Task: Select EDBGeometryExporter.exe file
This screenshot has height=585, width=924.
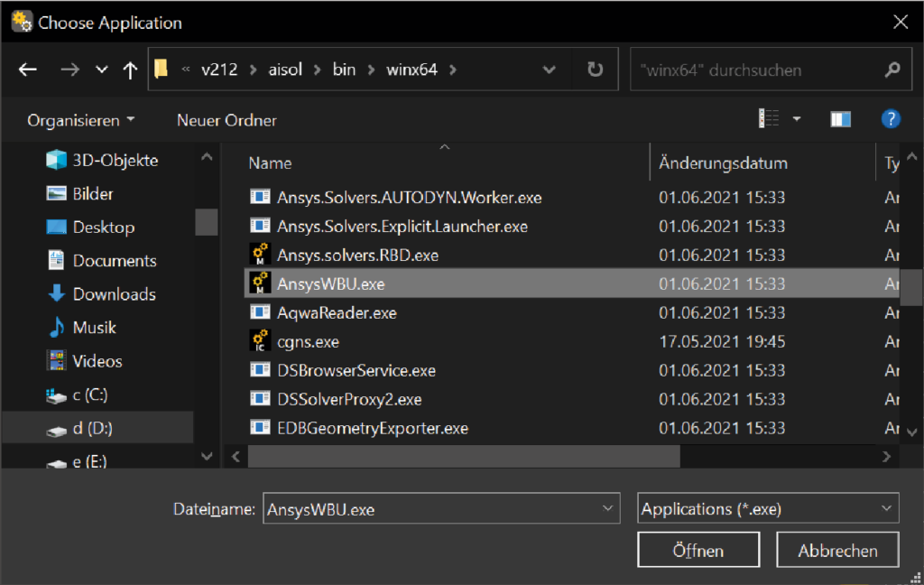Action: pyautogui.click(x=373, y=429)
